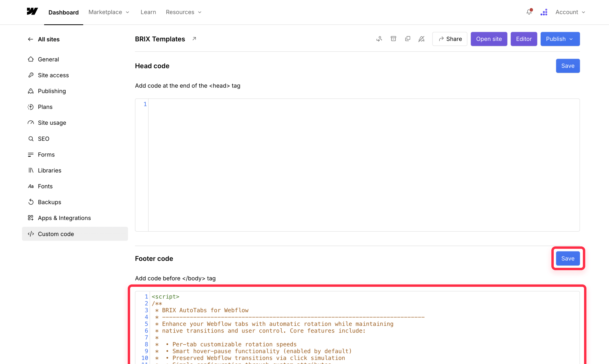Open General settings
The height and width of the screenshot is (364, 609).
[75, 59]
